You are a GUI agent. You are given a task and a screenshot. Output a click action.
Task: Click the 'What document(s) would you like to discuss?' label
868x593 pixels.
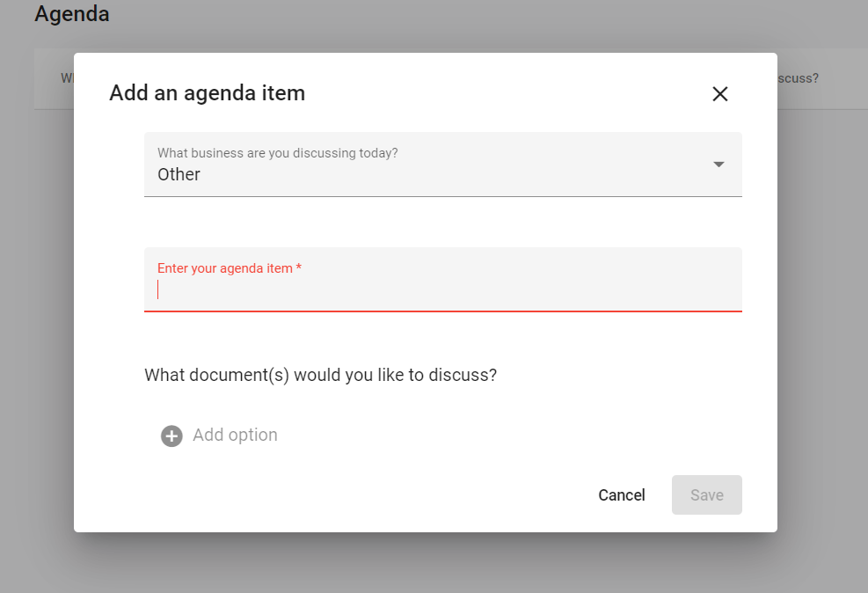coord(321,375)
